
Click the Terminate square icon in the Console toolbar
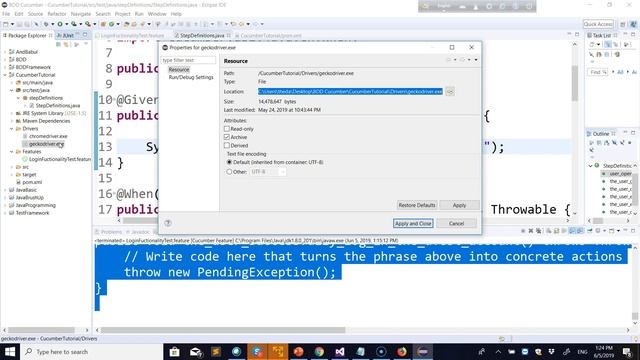523,231
